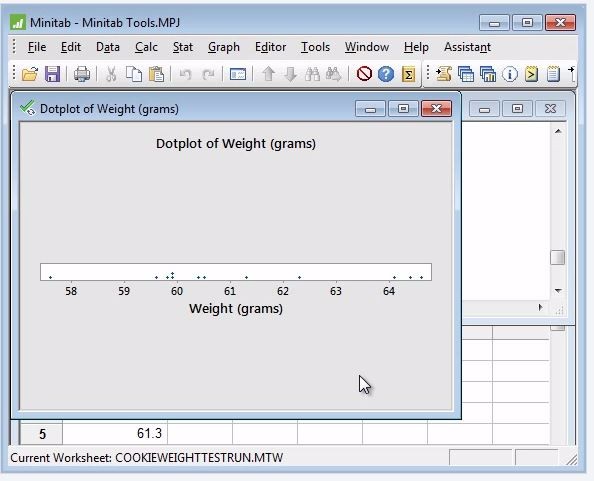Find using the binoculars icon
The height and width of the screenshot is (481, 594).
312,74
